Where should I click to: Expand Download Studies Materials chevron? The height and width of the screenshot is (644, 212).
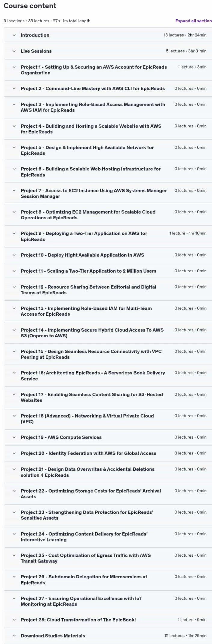(14, 636)
